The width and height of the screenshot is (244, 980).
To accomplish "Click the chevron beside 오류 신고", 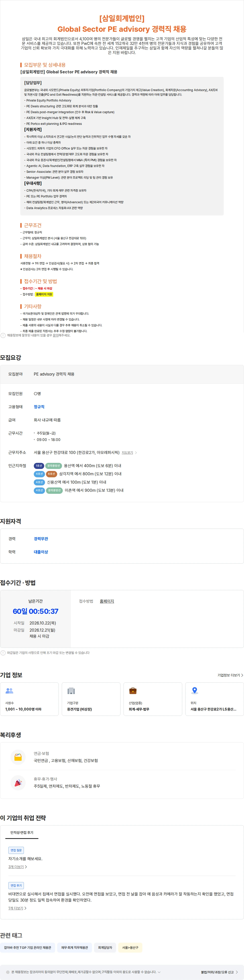I will tap(237, 972).
